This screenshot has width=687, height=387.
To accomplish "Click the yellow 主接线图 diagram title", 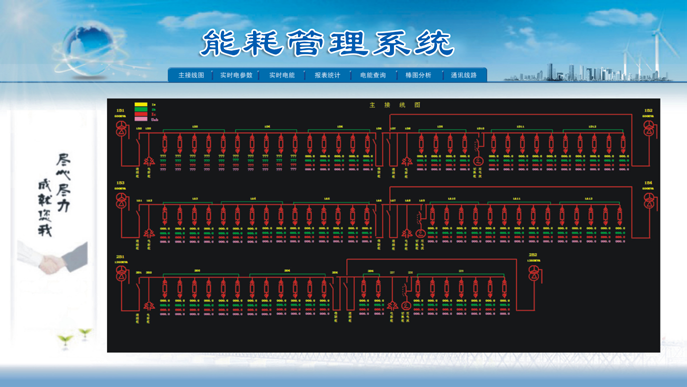I will 395,105.
